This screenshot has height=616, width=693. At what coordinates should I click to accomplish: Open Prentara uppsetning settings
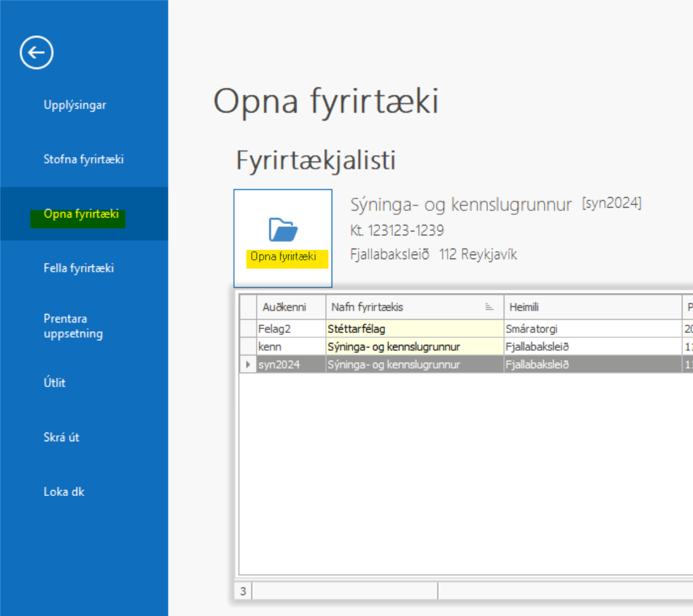pyautogui.click(x=73, y=326)
